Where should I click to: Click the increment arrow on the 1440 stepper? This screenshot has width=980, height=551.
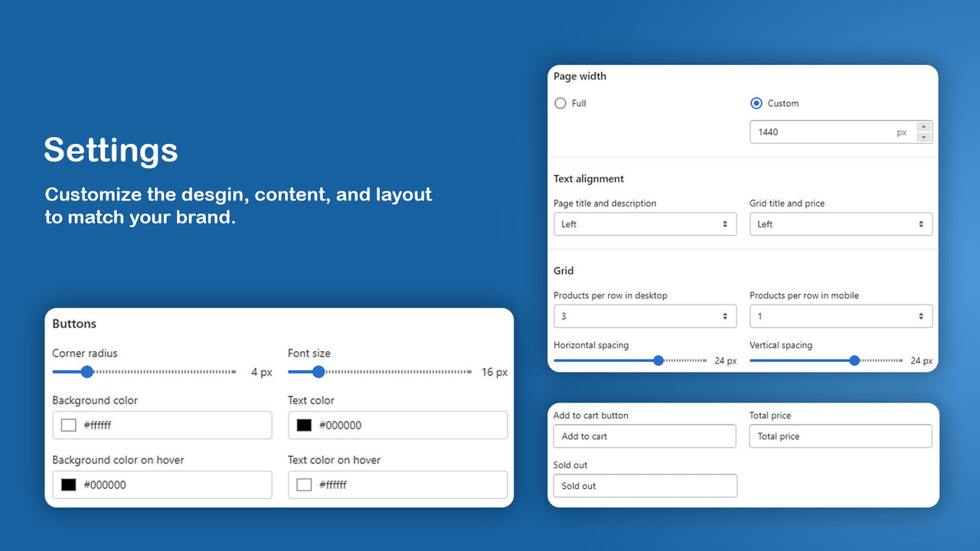(924, 127)
